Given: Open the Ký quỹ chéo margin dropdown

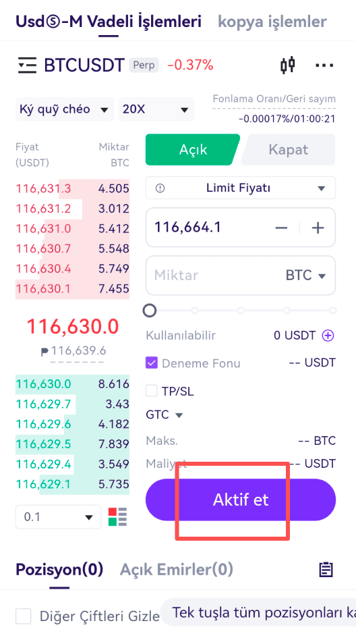Looking at the screenshot, I should coord(65,109).
